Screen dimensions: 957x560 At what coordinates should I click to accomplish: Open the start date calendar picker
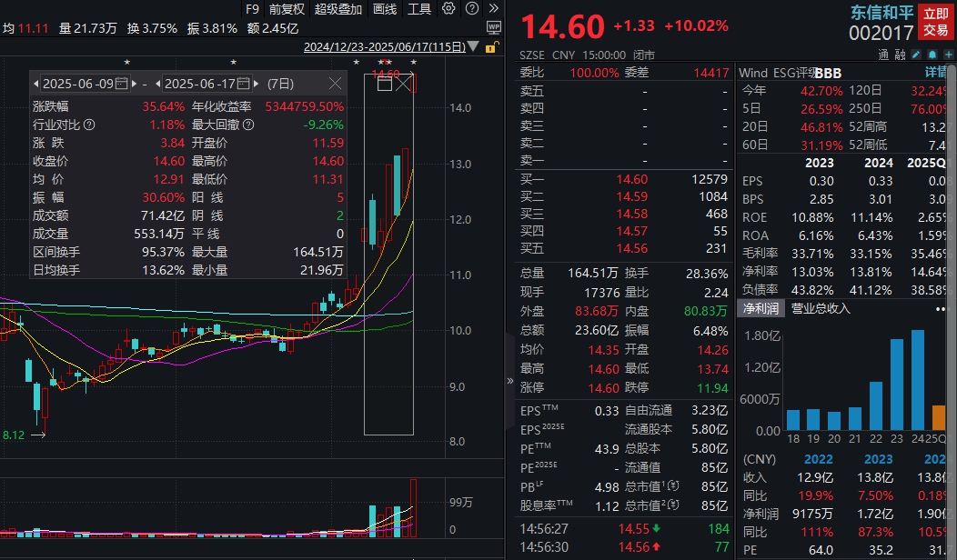pos(122,84)
